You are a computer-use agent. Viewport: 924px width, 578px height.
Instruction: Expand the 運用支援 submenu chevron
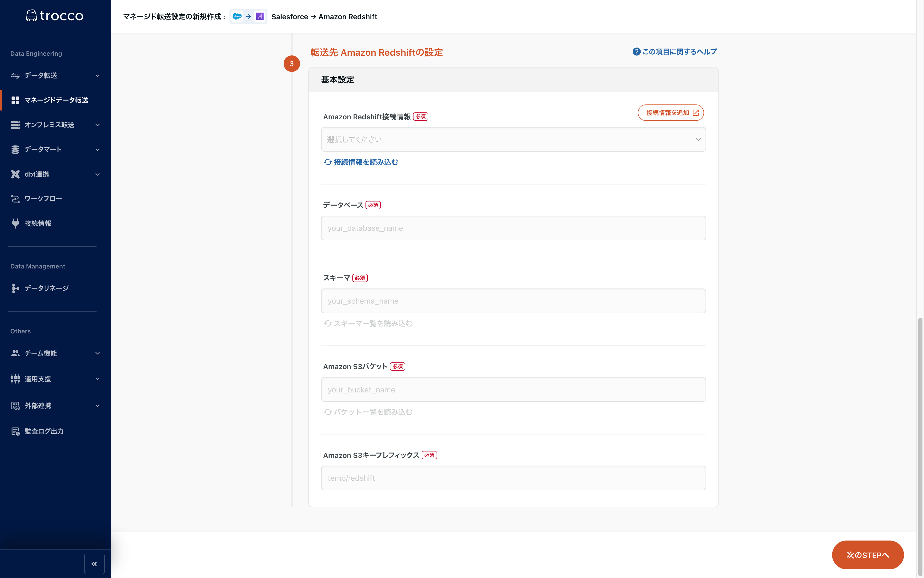tap(98, 379)
